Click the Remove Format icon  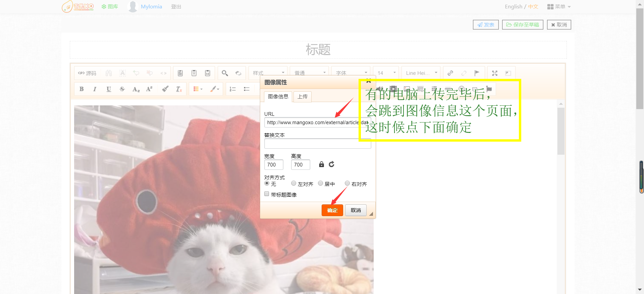tap(179, 89)
